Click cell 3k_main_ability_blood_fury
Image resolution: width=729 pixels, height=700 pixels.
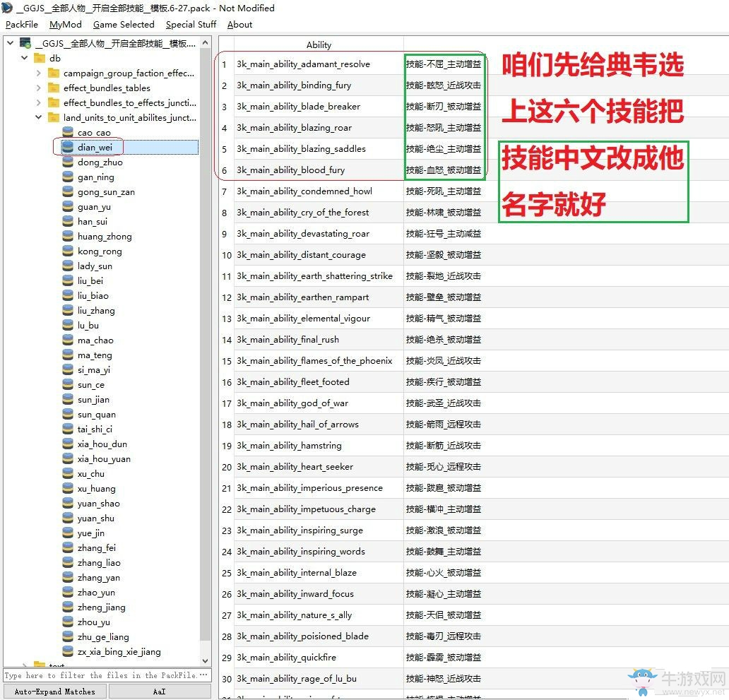click(x=319, y=170)
